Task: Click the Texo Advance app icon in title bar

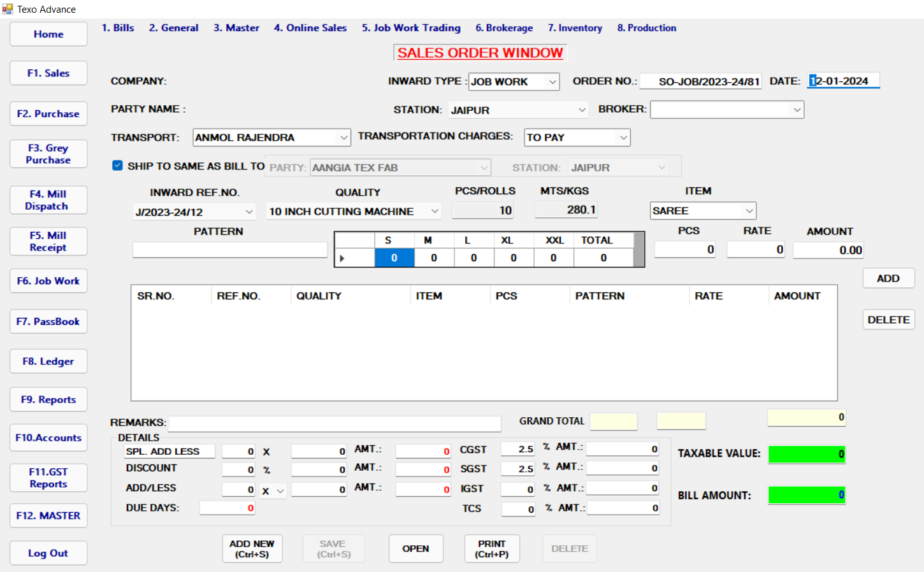Action: coord(7,9)
